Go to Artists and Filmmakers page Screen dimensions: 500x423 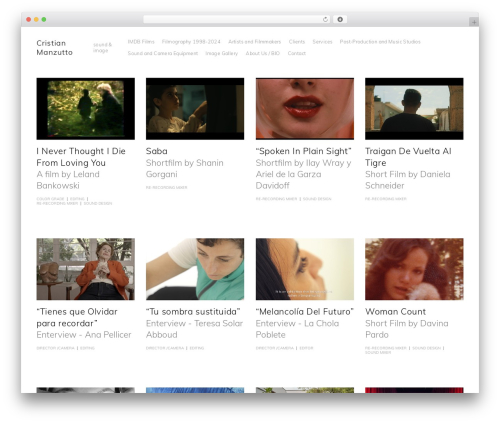click(254, 42)
